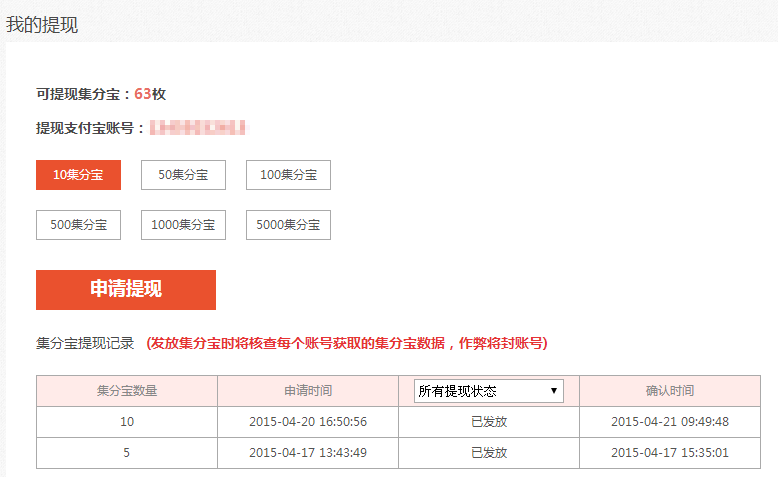Open the 所有提现状态 filter dropdown
Image resolution: width=778 pixels, height=477 pixels.
(489, 391)
